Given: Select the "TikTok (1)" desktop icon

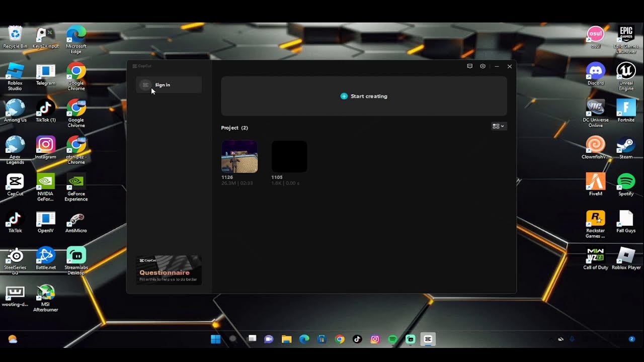Looking at the screenshot, I should [x=46, y=111].
